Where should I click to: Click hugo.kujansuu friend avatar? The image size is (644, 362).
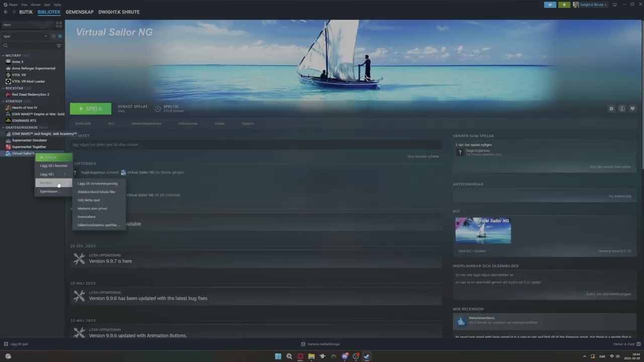coord(459,152)
